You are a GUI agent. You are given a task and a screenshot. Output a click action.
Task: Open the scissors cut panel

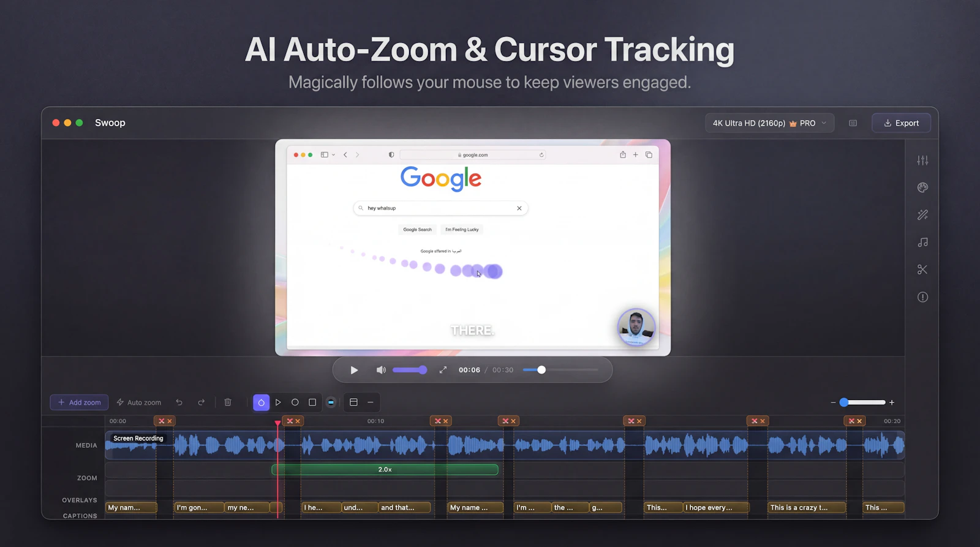tap(922, 270)
